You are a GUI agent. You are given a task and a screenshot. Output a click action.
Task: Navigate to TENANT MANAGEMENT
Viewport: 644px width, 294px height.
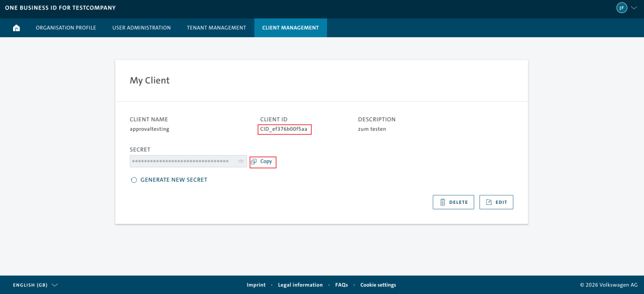click(216, 28)
